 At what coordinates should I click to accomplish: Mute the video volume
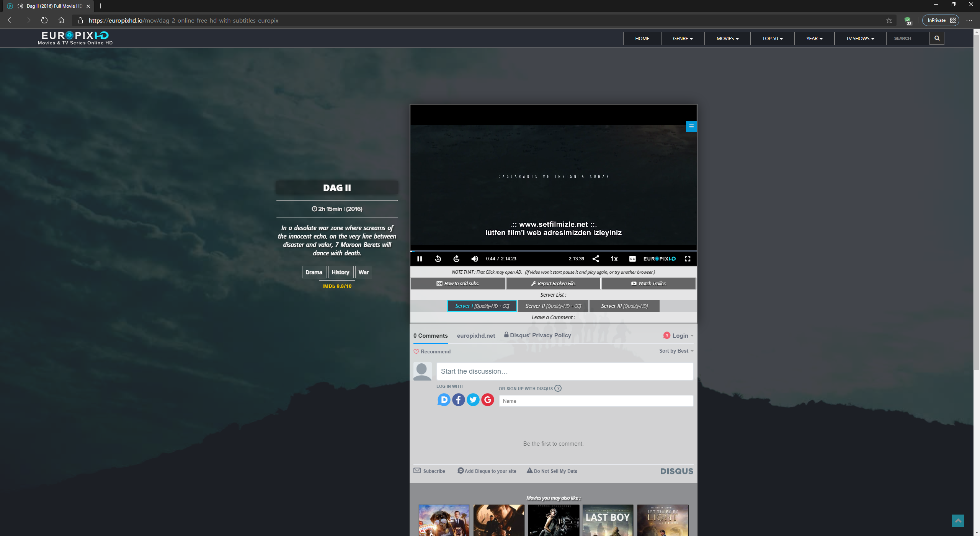475,259
